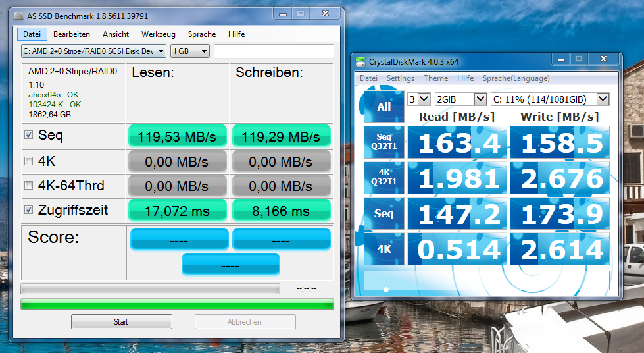Run the 4K Q32T1 test button
The width and height of the screenshot is (644, 353).
384,177
